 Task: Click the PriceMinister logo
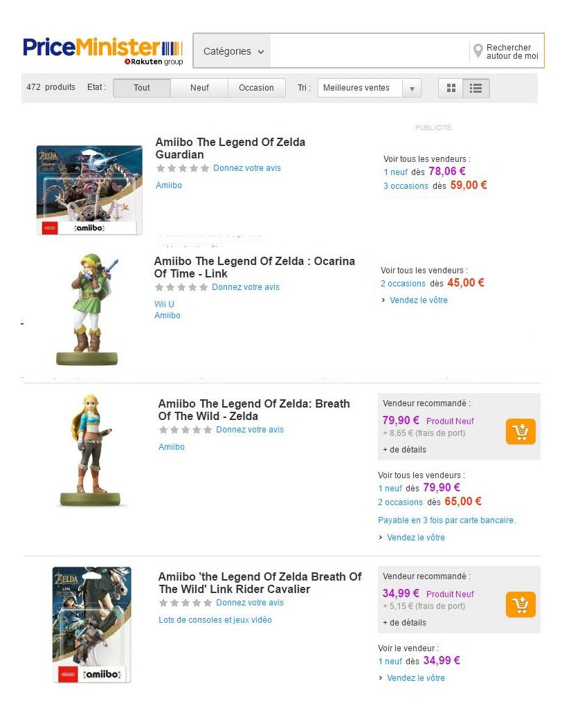103,51
